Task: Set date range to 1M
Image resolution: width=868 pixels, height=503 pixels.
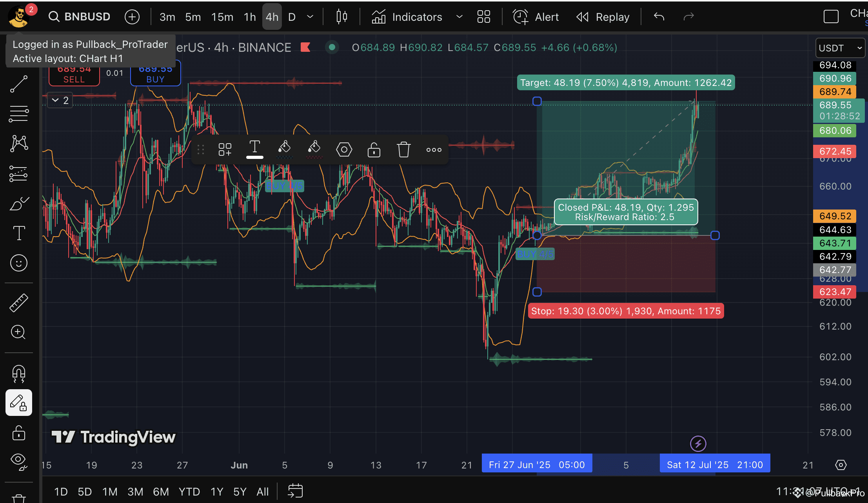Action: [110, 492]
